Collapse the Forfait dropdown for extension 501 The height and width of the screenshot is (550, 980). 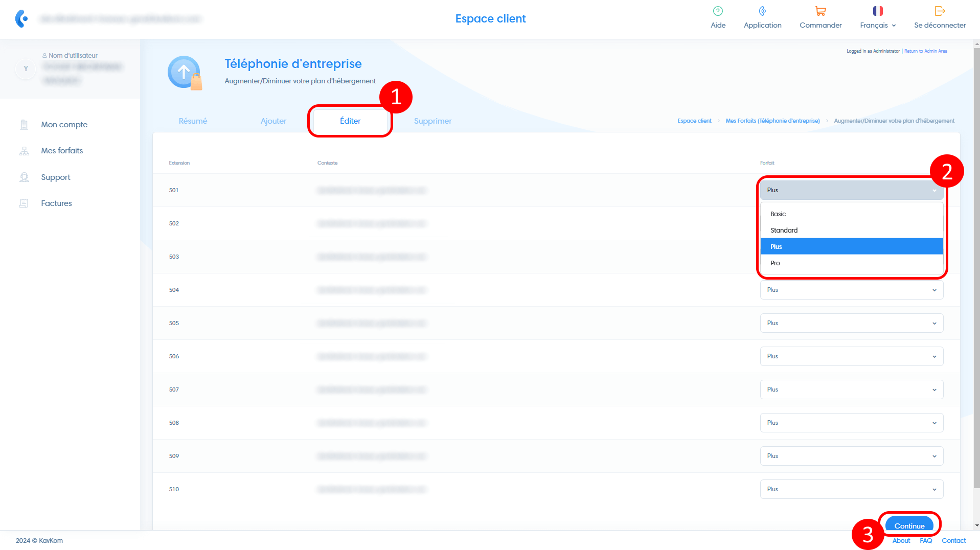[x=852, y=190]
